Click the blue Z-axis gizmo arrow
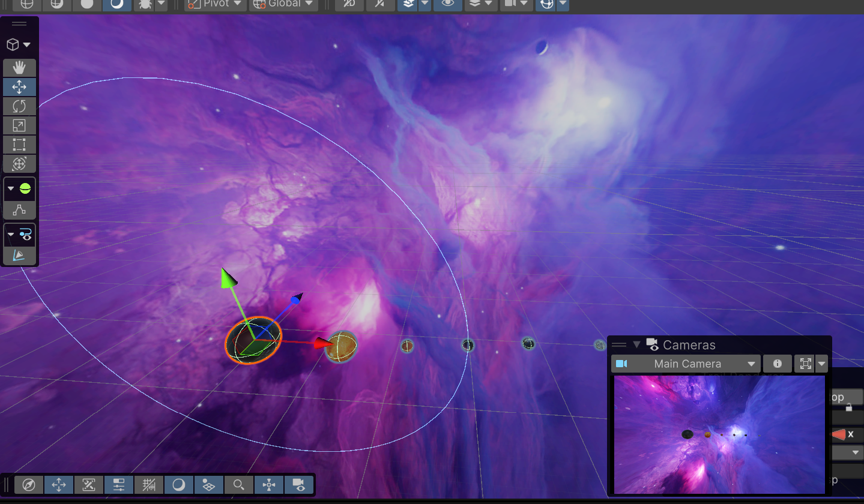Screen dimensions: 864x504 point(296,298)
